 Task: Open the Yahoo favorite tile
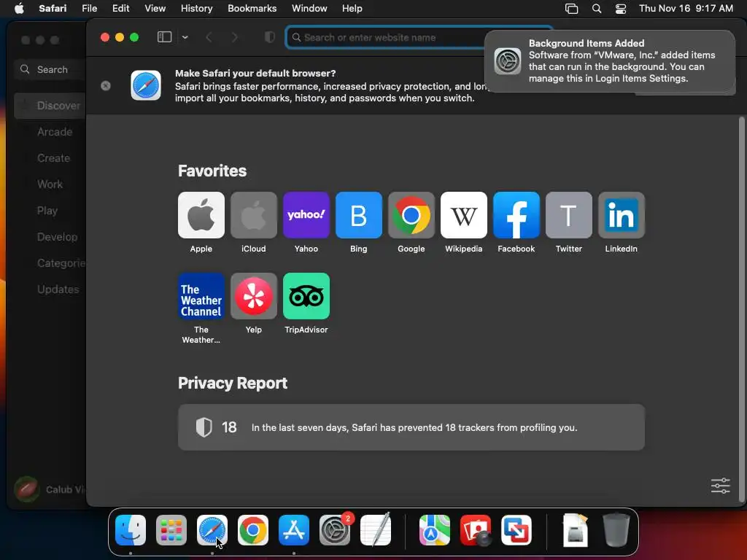pos(306,215)
